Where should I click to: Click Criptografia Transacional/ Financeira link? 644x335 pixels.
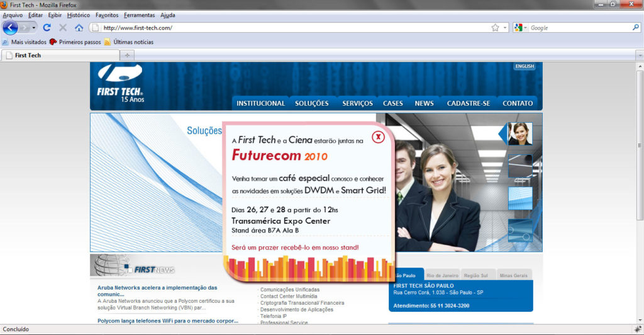(x=302, y=303)
